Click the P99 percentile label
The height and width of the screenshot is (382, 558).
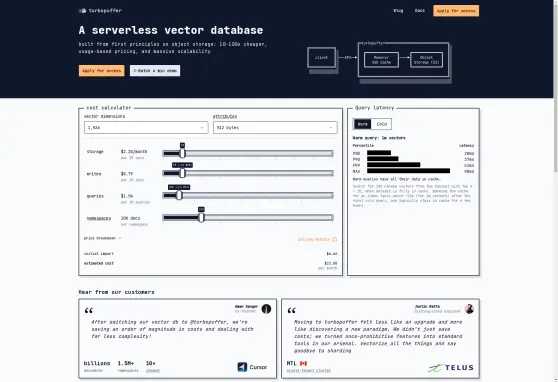click(356, 166)
